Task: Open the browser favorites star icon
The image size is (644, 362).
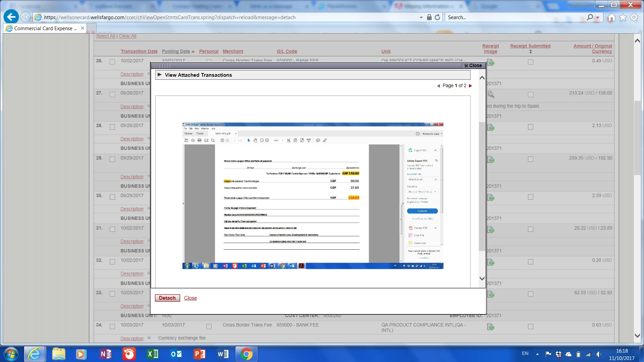Action: click(x=623, y=17)
